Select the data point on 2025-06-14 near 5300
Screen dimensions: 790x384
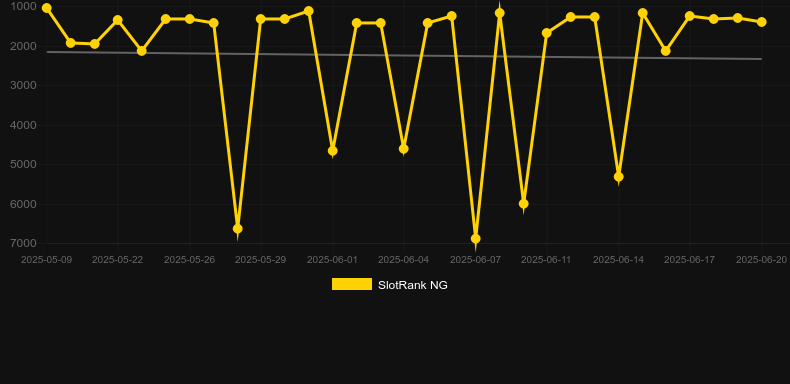tap(619, 177)
